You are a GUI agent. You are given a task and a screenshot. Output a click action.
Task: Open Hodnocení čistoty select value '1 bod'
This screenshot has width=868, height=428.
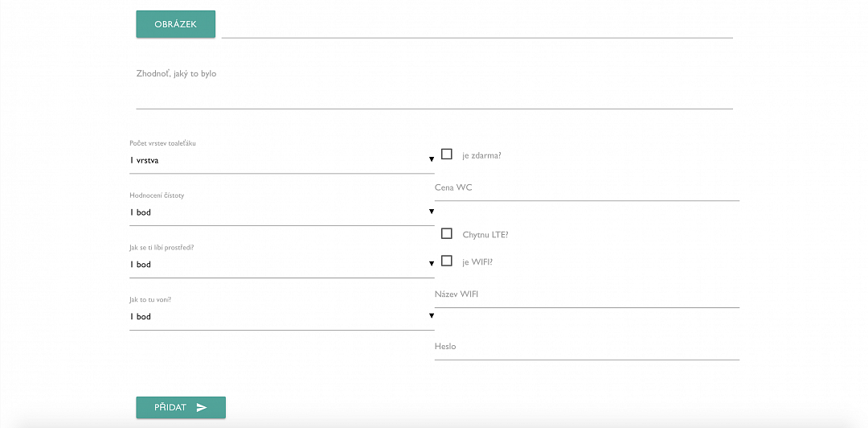click(282, 212)
